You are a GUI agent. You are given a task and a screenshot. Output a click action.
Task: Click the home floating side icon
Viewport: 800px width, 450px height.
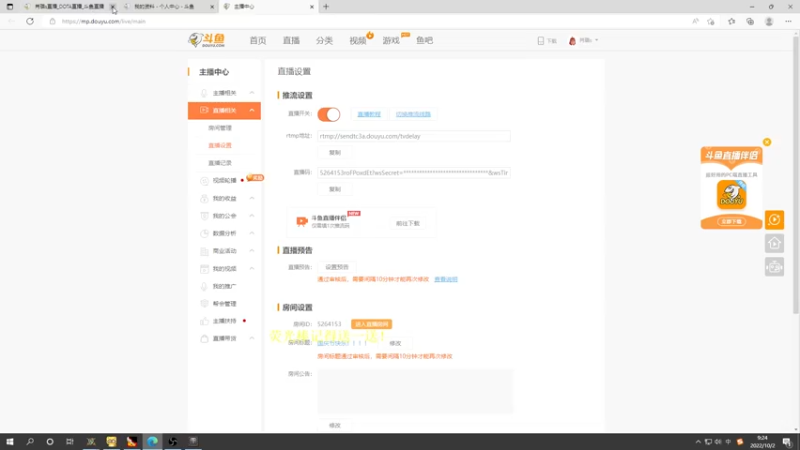click(x=774, y=243)
